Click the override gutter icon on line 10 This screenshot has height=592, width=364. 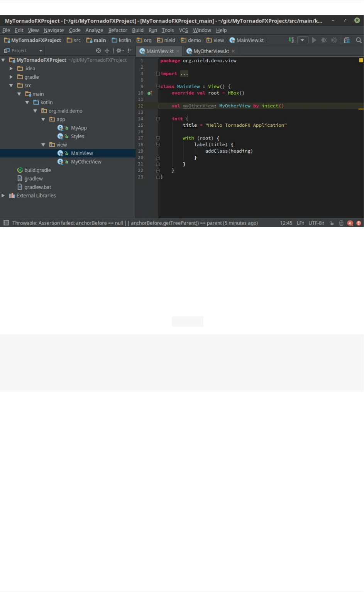coord(149,93)
